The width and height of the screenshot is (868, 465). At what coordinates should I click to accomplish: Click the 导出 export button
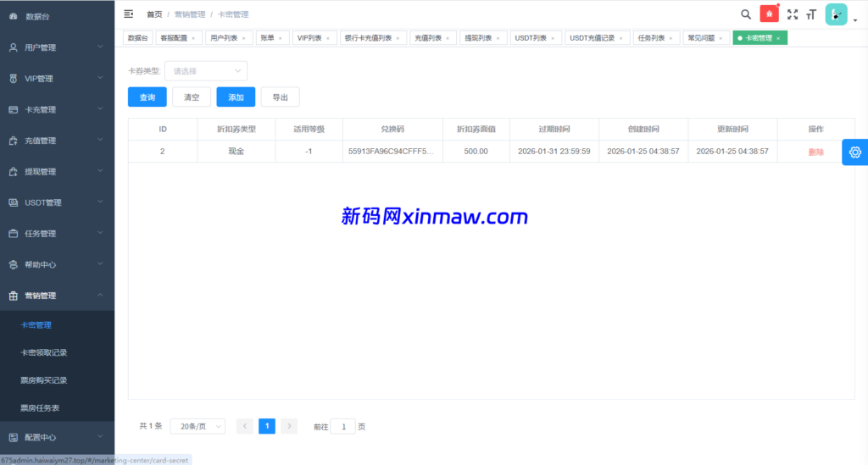tap(280, 97)
